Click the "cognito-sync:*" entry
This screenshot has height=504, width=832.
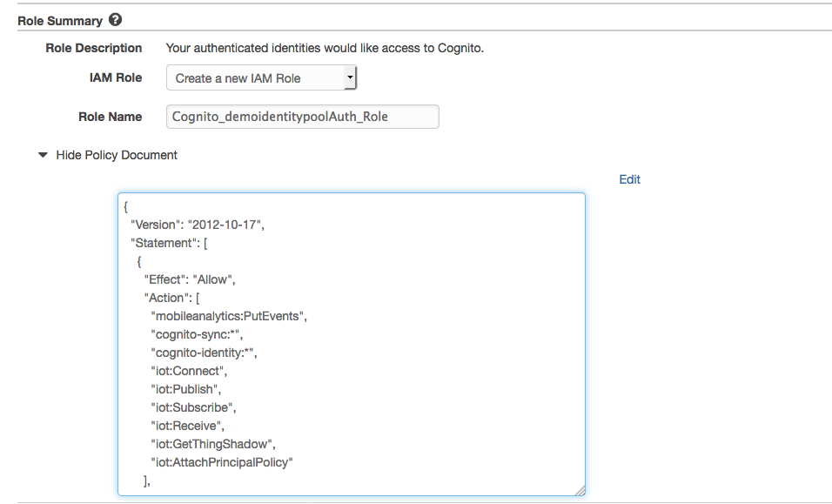(197, 335)
